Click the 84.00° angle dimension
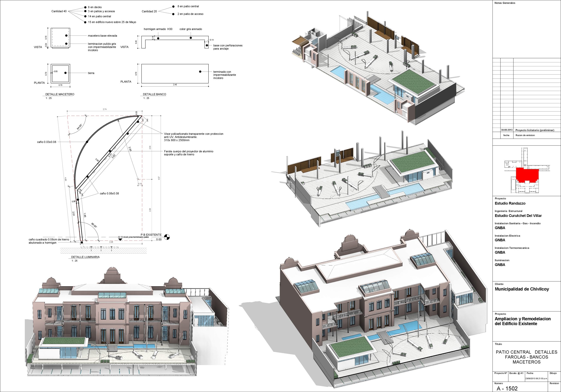This screenshot has height=392, width=561. pos(80,127)
